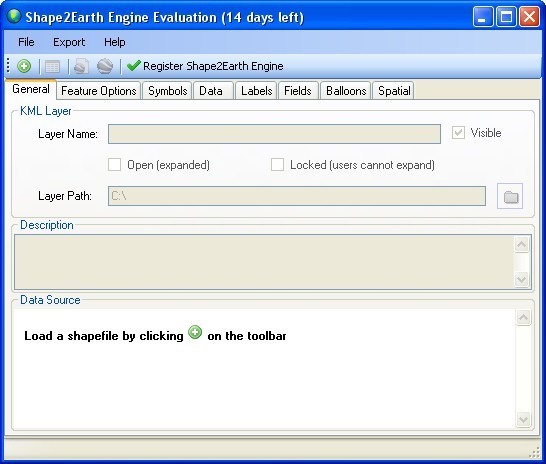Click the export KML file toolbar icon
The height and width of the screenshot is (464, 546).
click(x=81, y=66)
